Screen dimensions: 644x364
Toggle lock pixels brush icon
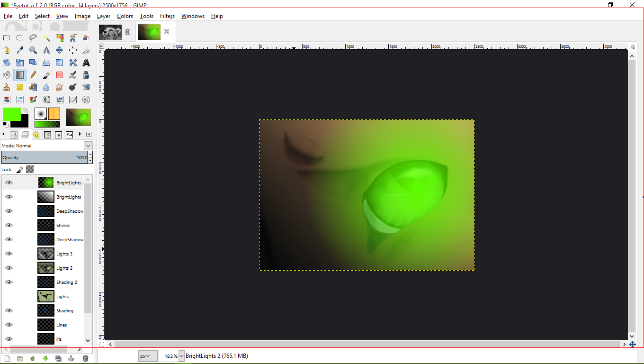(x=20, y=169)
